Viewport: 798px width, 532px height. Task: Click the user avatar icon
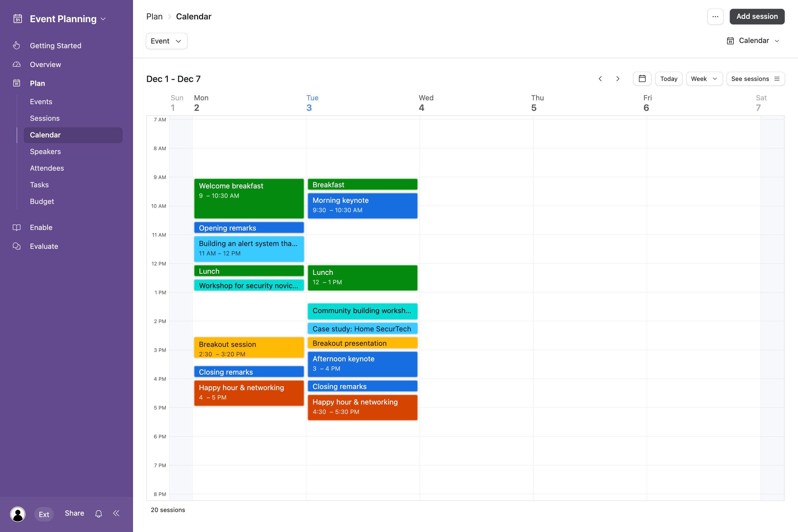tap(18, 514)
